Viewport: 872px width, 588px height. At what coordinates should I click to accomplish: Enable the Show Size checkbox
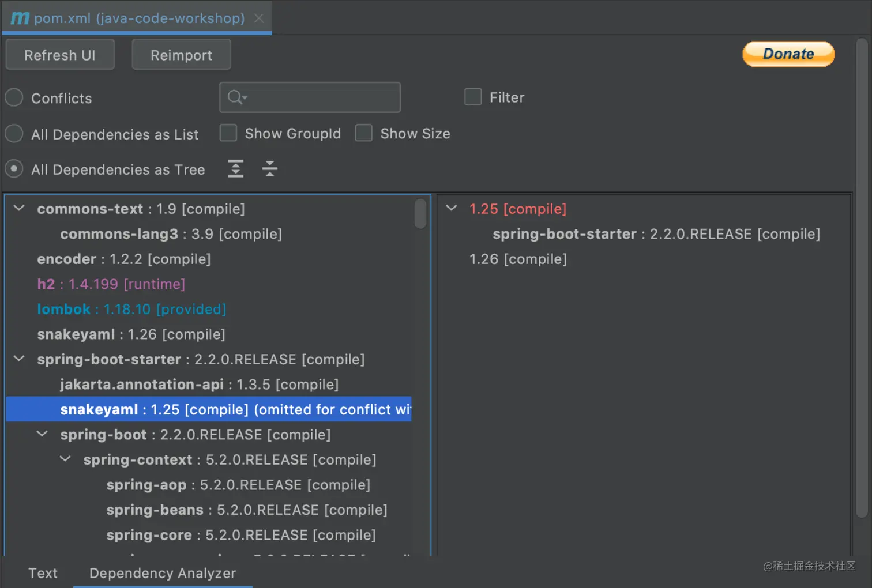pos(363,133)
